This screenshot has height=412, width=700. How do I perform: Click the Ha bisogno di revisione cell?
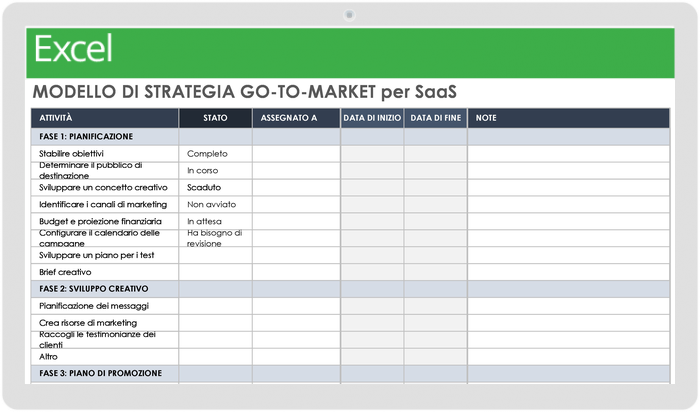pyautogui.click(x=214, y=237)
